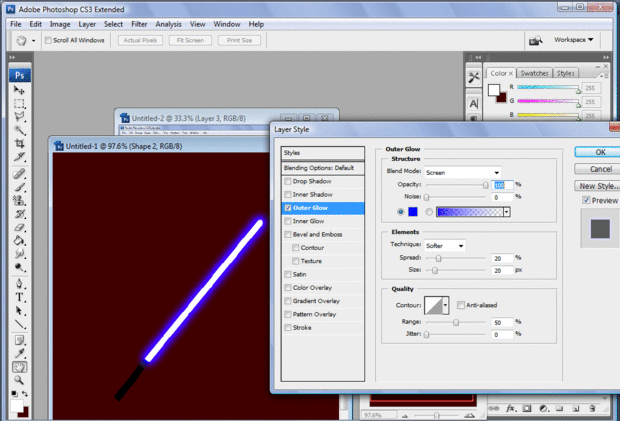Select the Healing Brush tool
Image resolution: width=620 pixels, height=421 pixels.
(19, 174)
